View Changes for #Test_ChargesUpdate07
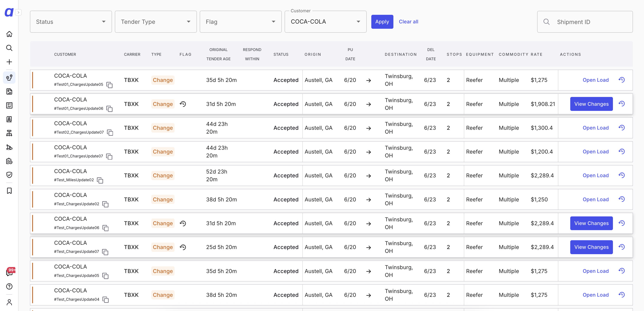The image size is (644, 311). tap(591, 247)
